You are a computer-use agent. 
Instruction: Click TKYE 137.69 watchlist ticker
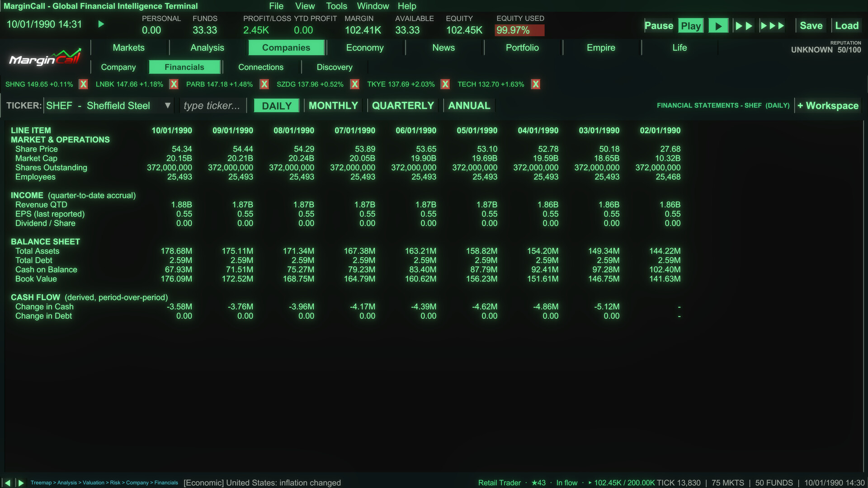click(401, 84)
